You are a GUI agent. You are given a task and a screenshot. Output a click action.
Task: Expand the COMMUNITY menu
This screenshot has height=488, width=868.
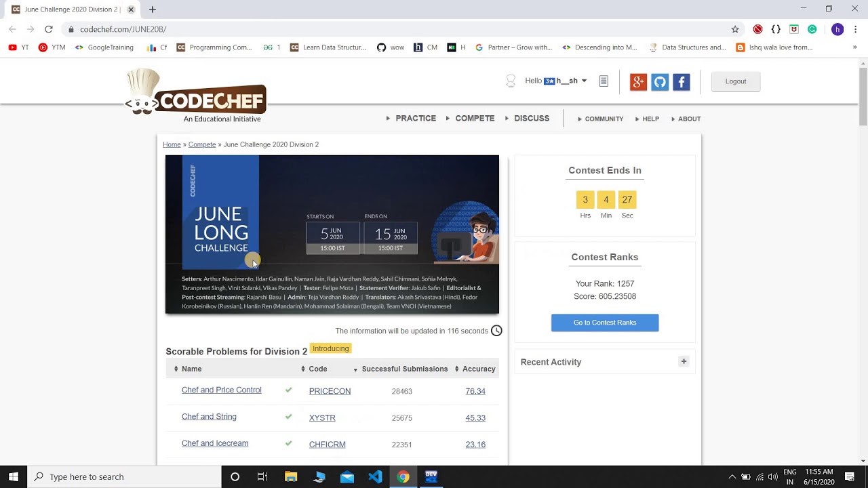[601, 119]
